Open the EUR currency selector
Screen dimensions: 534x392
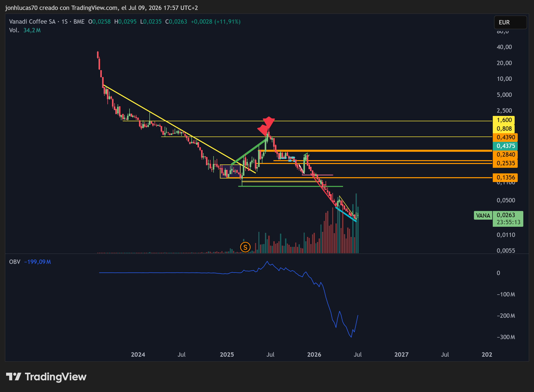(x=510, y=22)
